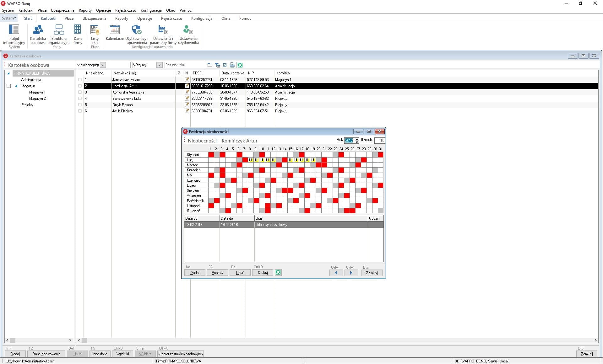
Task: Click the Excel export icon in list toolbar
Action: [x=240, y=65]
